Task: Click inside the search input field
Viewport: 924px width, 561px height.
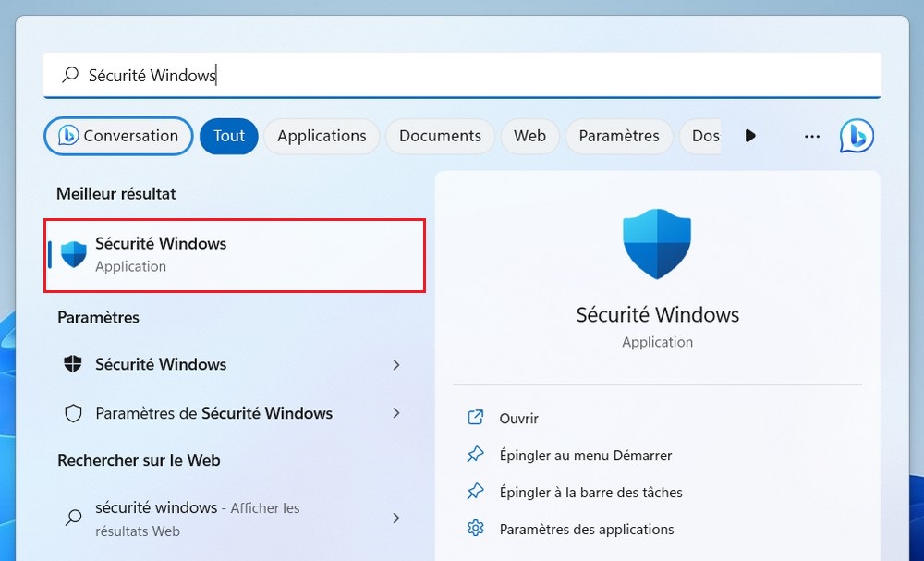Action: coord(370,76)
